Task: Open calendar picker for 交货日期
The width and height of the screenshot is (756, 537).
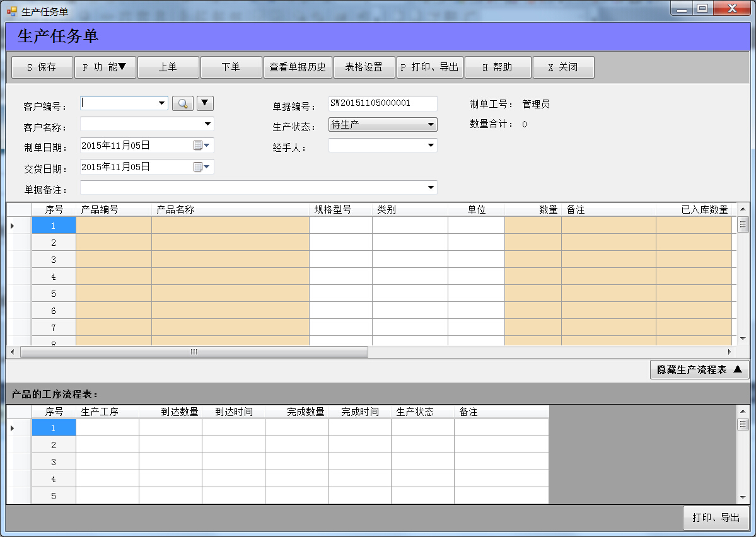Action: click(202, 167)
